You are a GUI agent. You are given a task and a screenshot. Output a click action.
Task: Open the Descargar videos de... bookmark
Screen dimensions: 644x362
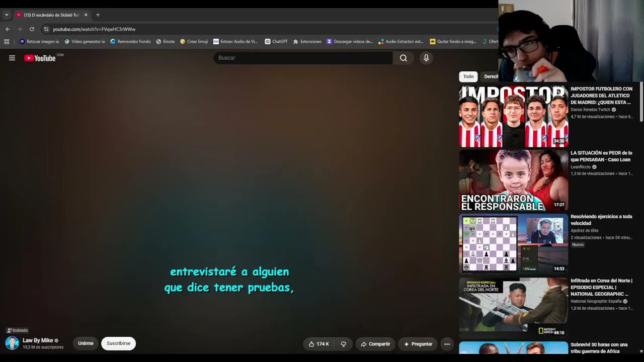350,42
